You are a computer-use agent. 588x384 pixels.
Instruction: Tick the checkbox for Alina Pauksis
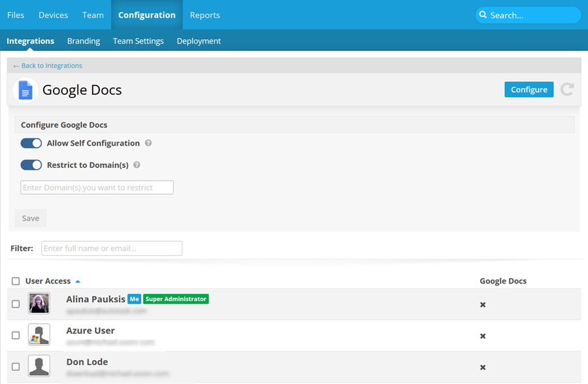(16, 304)
